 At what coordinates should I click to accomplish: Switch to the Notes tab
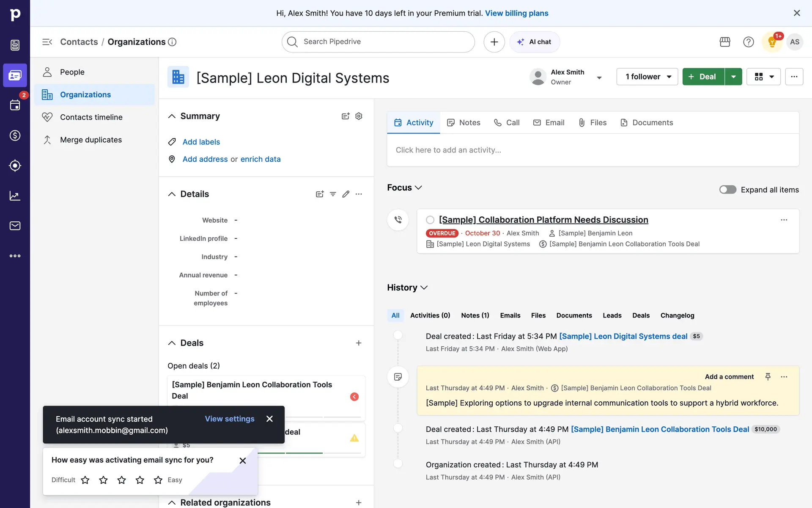point(464,123)
